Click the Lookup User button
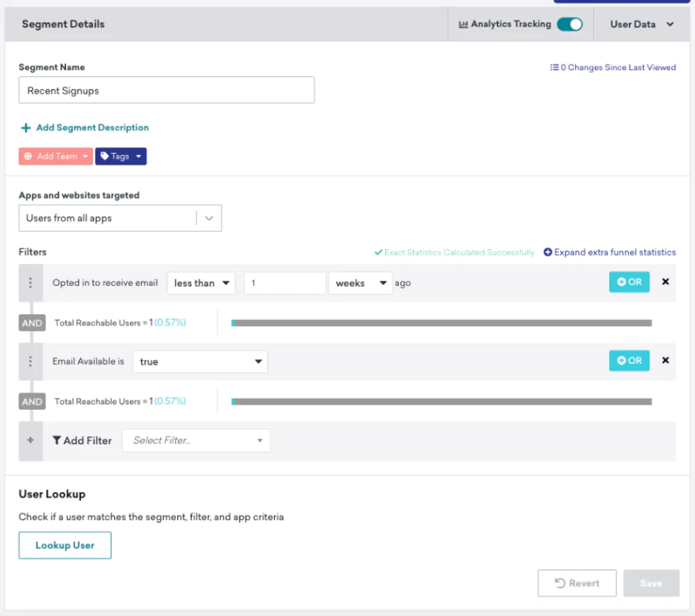The image size is (695, 616). (x=65, y=545)
